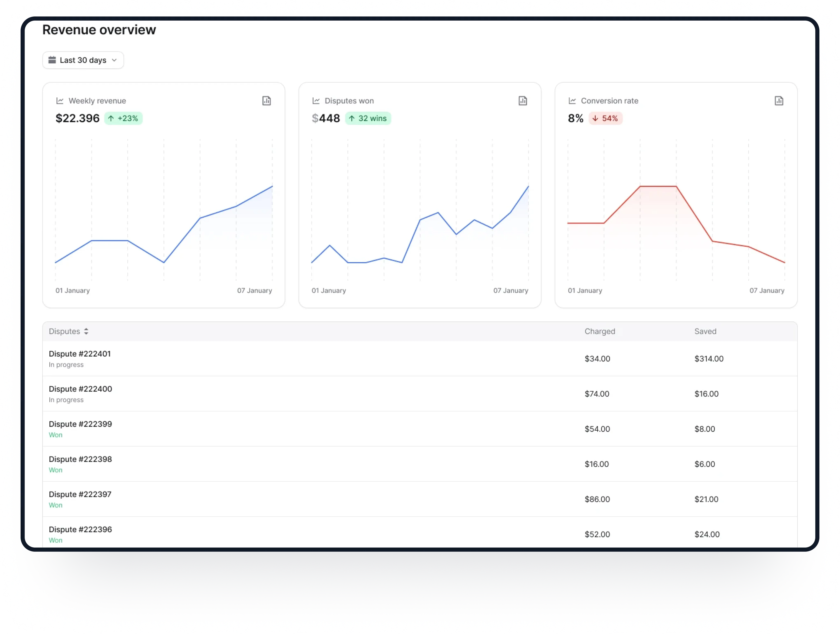Click Won status under Dispute #222397
This screenshot has width=840, height=634.
55,505
